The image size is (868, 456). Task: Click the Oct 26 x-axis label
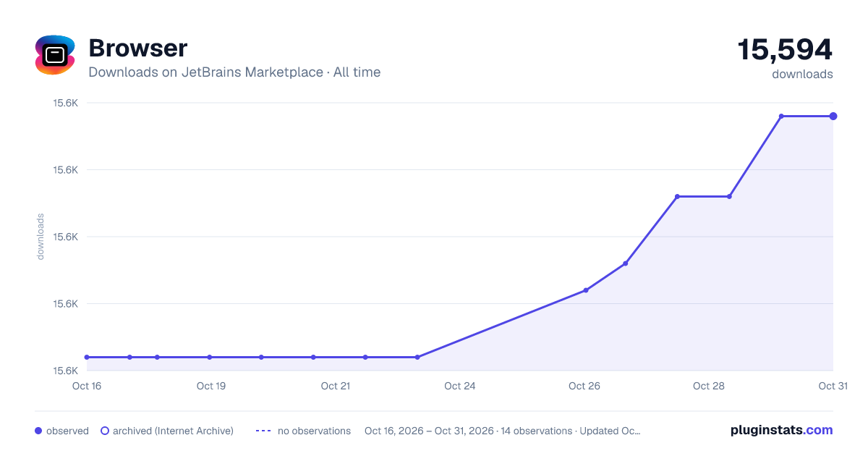584,386
